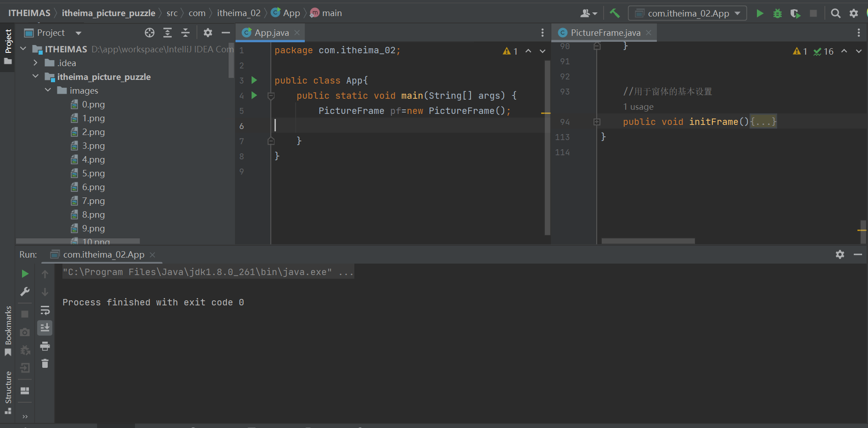868x428 pixels.
Task: Open the Project view dropdown arrow
Action: pos(78,33)
